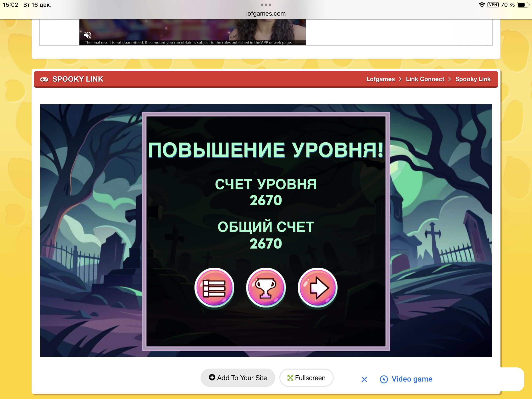
Task: Tap the VPN status indicator
Action: [493, 5]
